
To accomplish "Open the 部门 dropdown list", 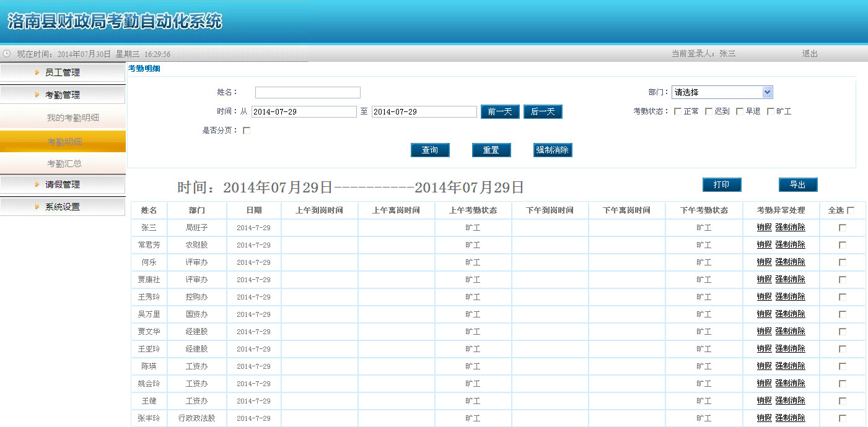I will pyautogui.click(x=767, y=92).
